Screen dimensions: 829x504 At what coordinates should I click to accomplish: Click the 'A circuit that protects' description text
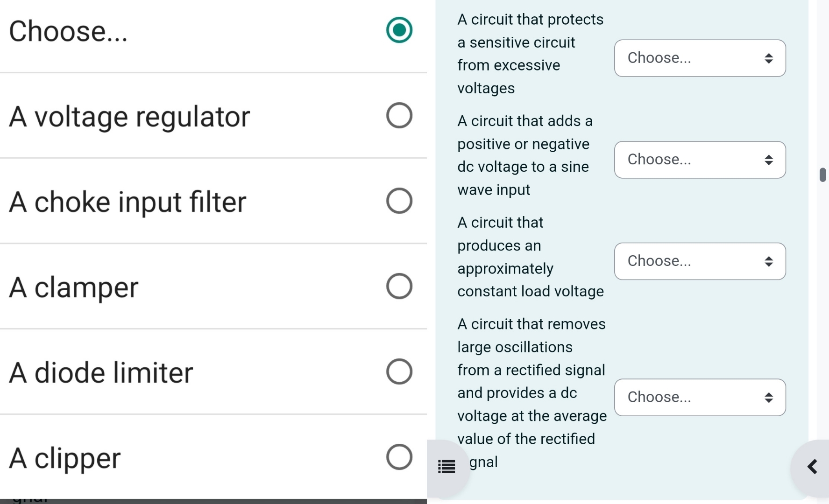[x=531, y=53]
